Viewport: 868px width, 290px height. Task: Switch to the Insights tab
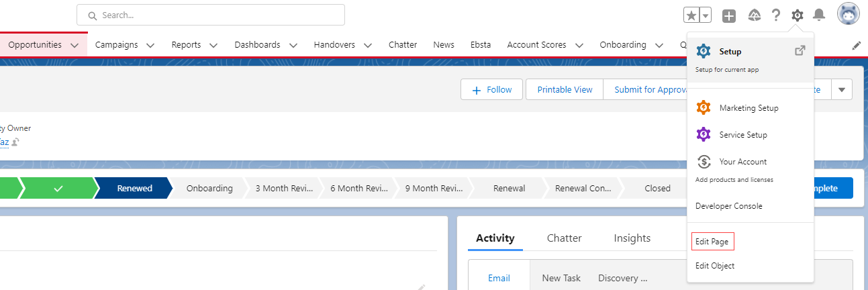(632, 238)
